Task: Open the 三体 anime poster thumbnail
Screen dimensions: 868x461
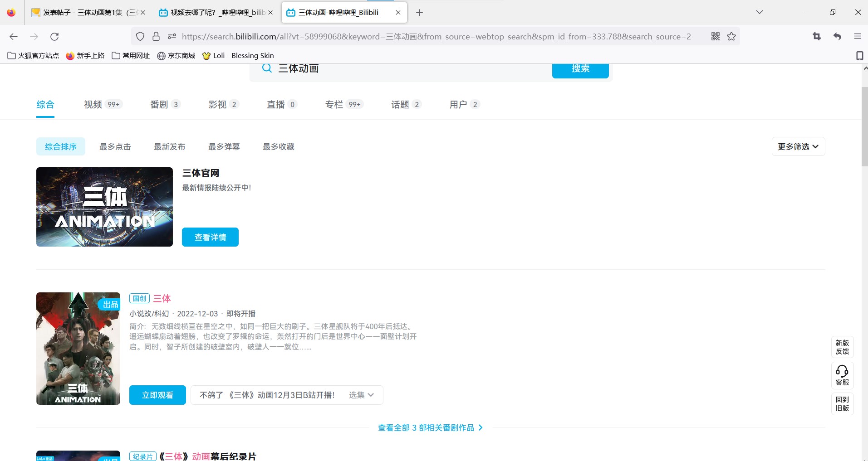Action: point(78,349)
